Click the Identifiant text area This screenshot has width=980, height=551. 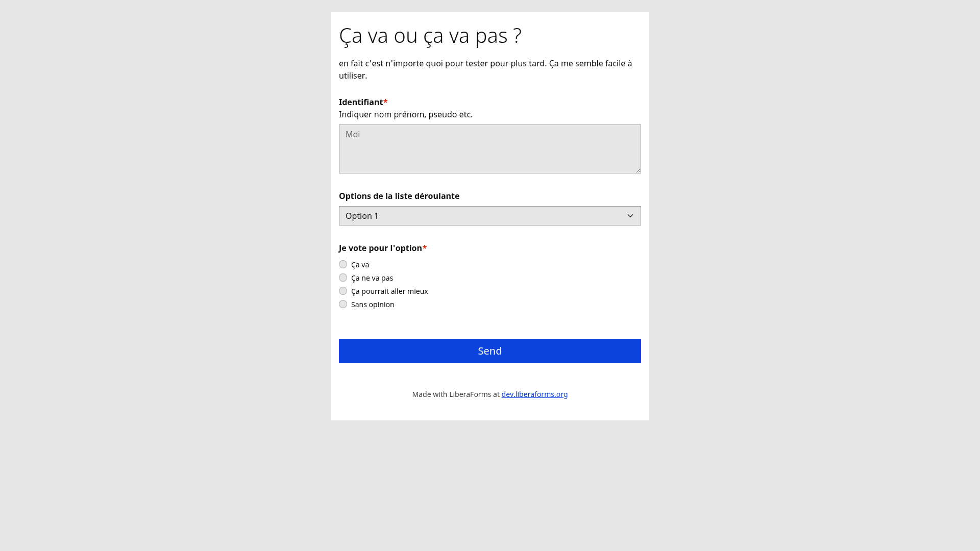[x=490, y=149]
